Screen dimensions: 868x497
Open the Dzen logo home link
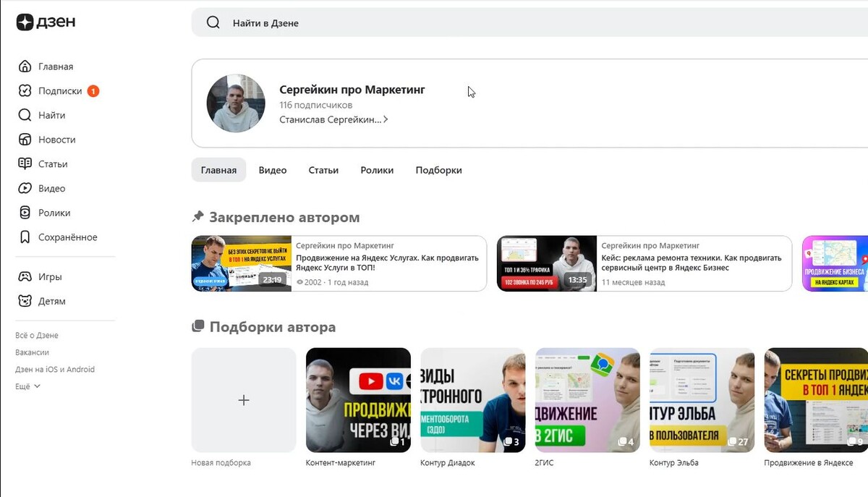46,22
